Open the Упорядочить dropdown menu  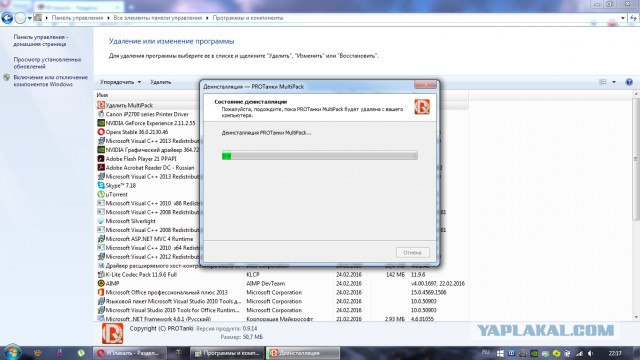(120, 82)
